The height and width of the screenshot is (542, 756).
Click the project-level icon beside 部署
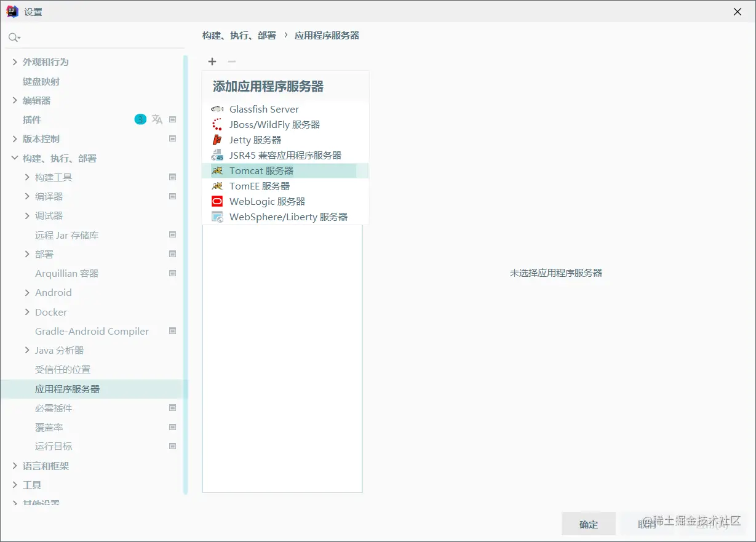point(173,254)
